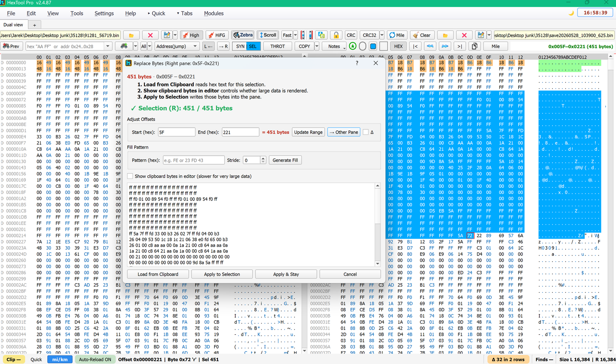Expand the binoculars find options arrow

click(x=136, y=46)
